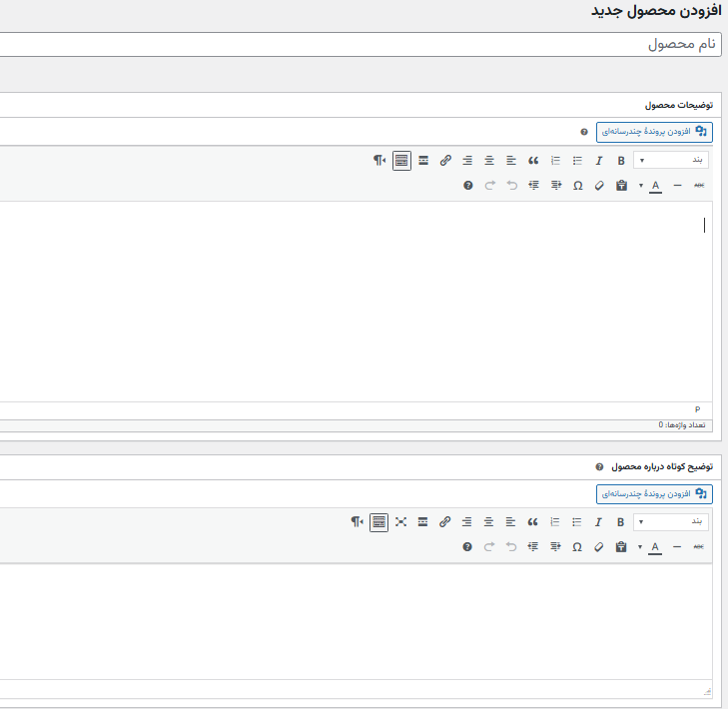Expand text color arrow in product description
The width and height of the screenshot is (728, 709).
click(x=640, y=186)
